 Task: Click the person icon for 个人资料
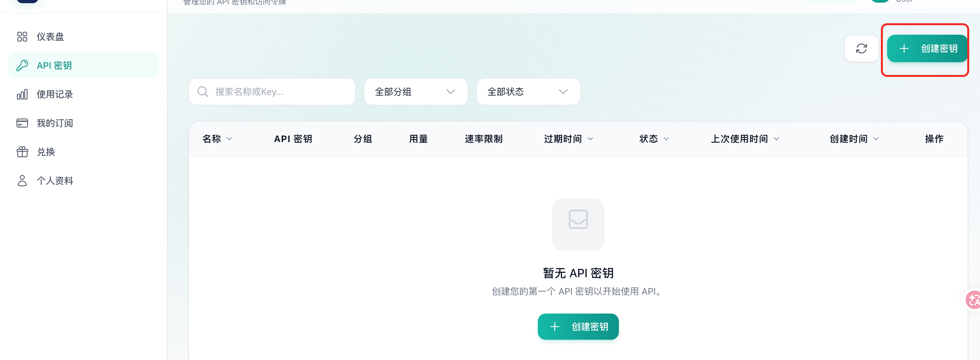[x=22, y=181]
